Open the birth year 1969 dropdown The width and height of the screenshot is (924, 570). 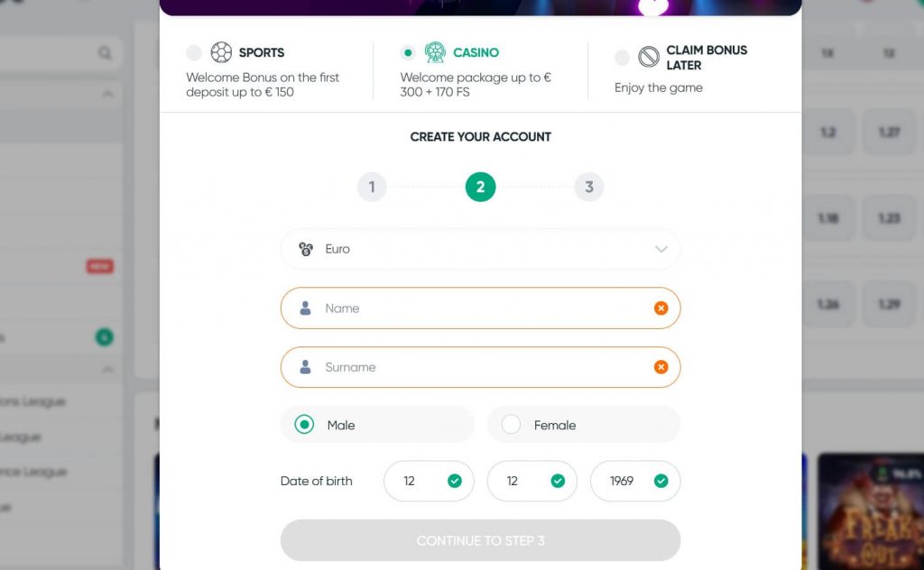pyautogui.click(x=634, y=481)
